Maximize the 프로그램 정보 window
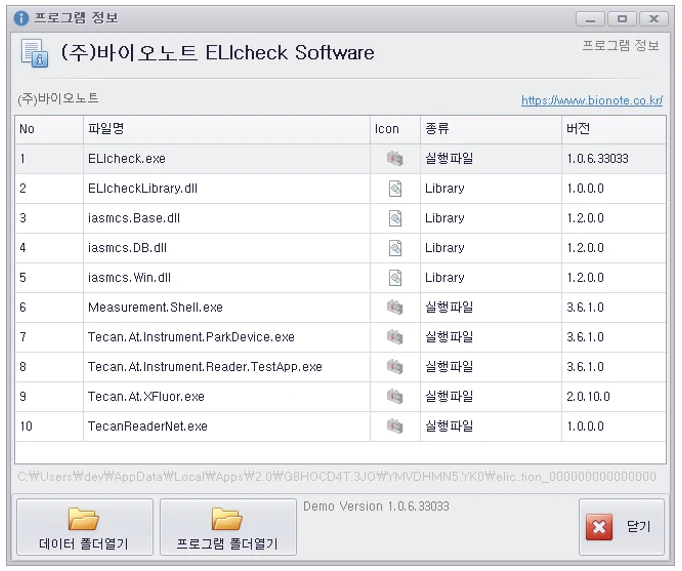The width and height of the screenshot is (682, 571). coord(622,19)
